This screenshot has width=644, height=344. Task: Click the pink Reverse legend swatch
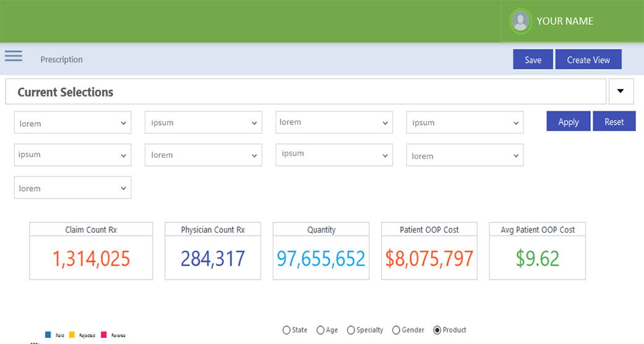tap(104, 335)
